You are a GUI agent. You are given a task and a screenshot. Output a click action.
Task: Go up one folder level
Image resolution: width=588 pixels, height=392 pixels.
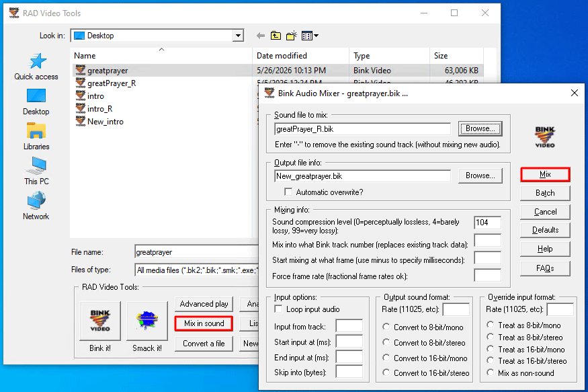tap(276, 36)
